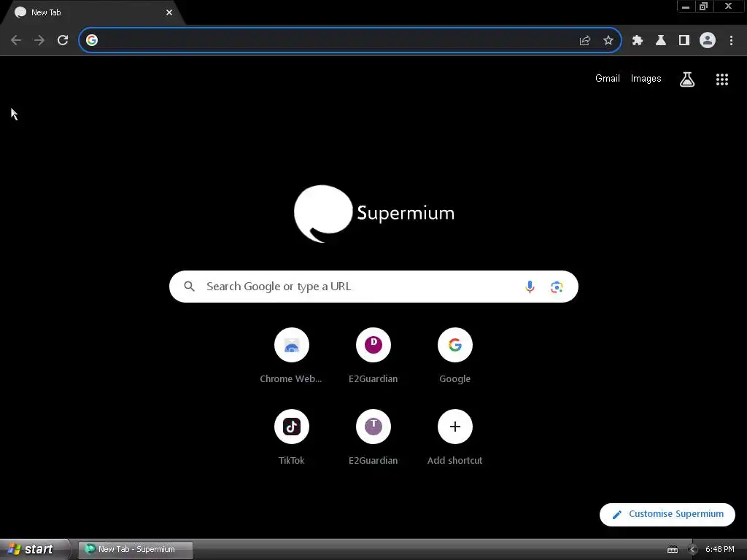Reload the current page
The height and width of the screenshot is (560, 747).
pos(63,41)
